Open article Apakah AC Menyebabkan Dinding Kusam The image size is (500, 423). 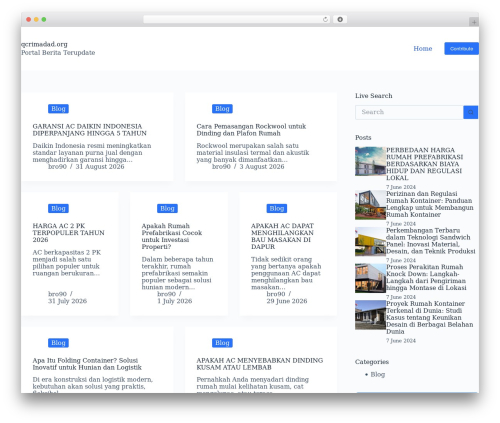click(260, 364)
